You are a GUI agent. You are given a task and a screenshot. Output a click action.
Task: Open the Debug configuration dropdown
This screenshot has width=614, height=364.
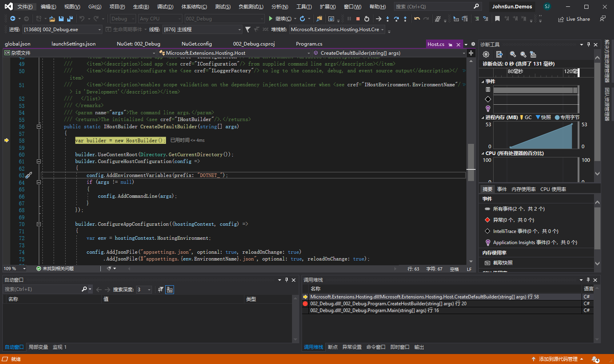[x=122, y=19]
